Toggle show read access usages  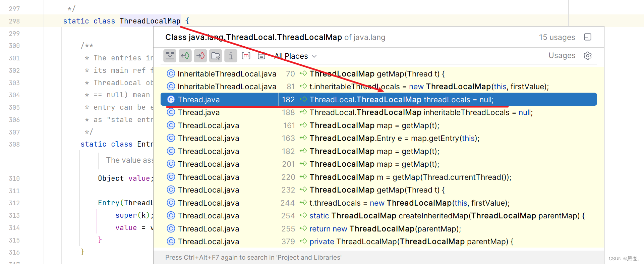[185, 56]
